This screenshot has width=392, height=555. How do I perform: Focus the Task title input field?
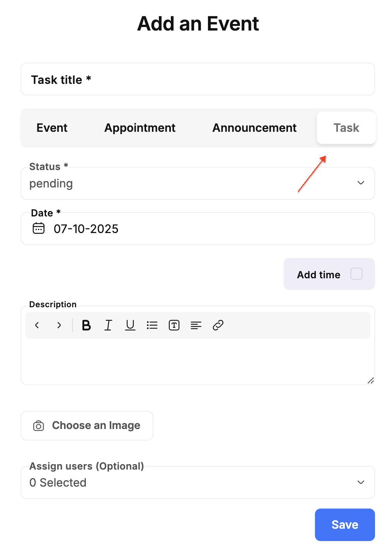point(198,80)
